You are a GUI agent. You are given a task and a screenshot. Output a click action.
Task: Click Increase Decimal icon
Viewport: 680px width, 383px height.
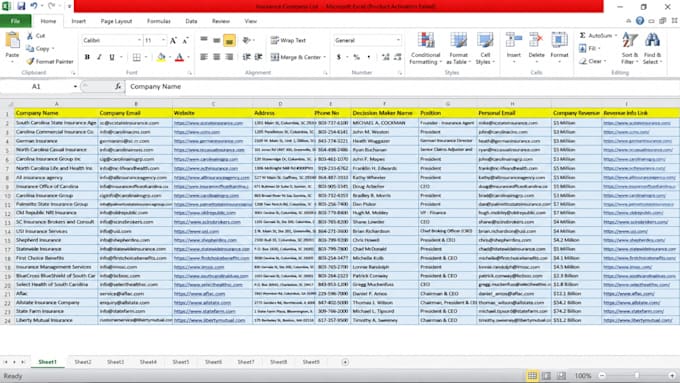(386, 57)
